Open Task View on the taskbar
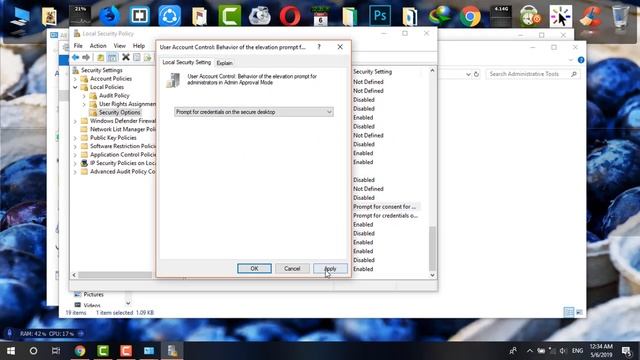This screenshot has width=640, height=360. (x=56, y=351)
